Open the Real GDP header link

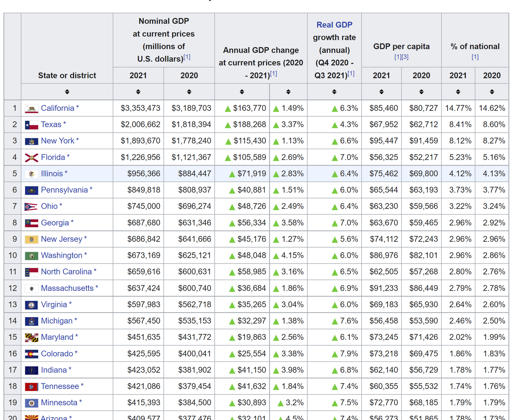coord(334,25)
